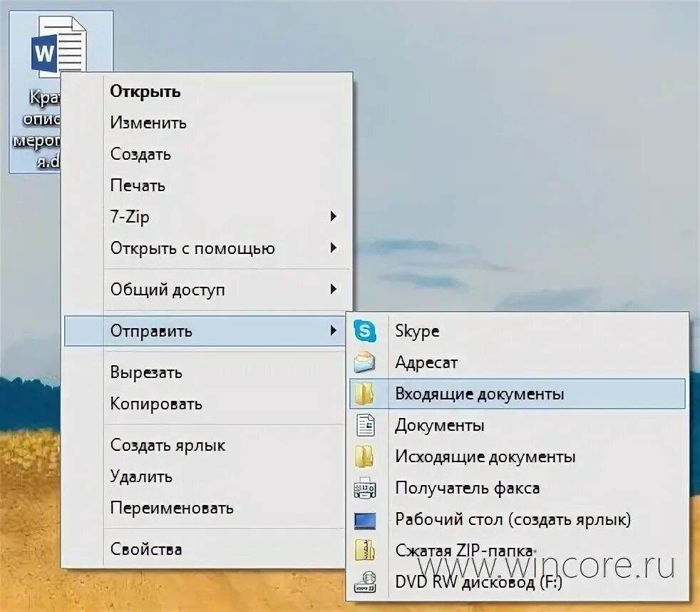Screen dimensions: 700x612
Task: Click the folder icon beside Исходящие документы
Action: pos(365,457)
